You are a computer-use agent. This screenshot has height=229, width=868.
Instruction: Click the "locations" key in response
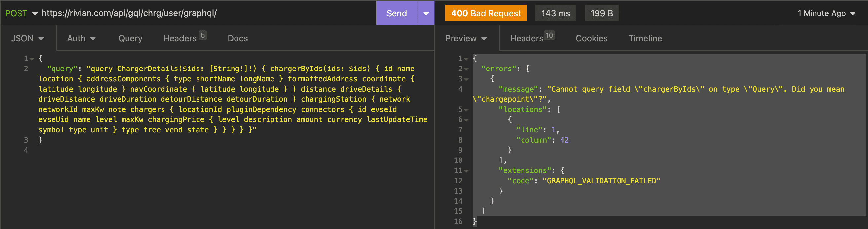525,109
